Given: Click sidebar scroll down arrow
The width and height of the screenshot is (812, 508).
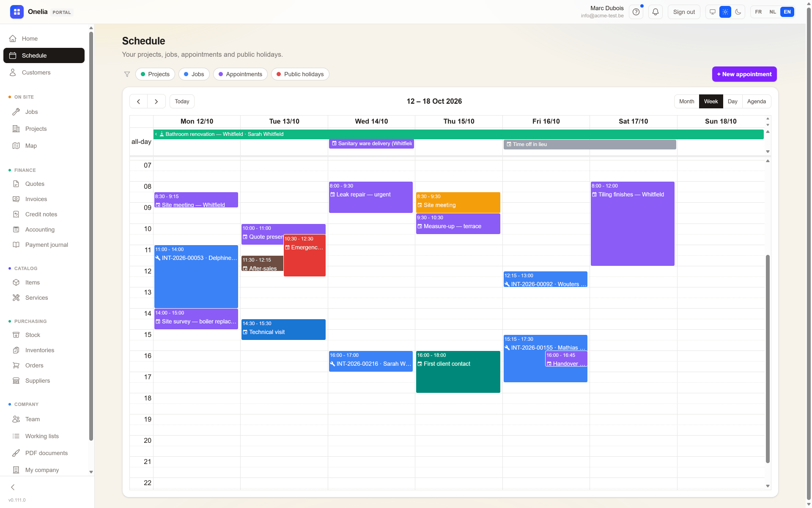Looking at the screenshot, I should [91, 472].
